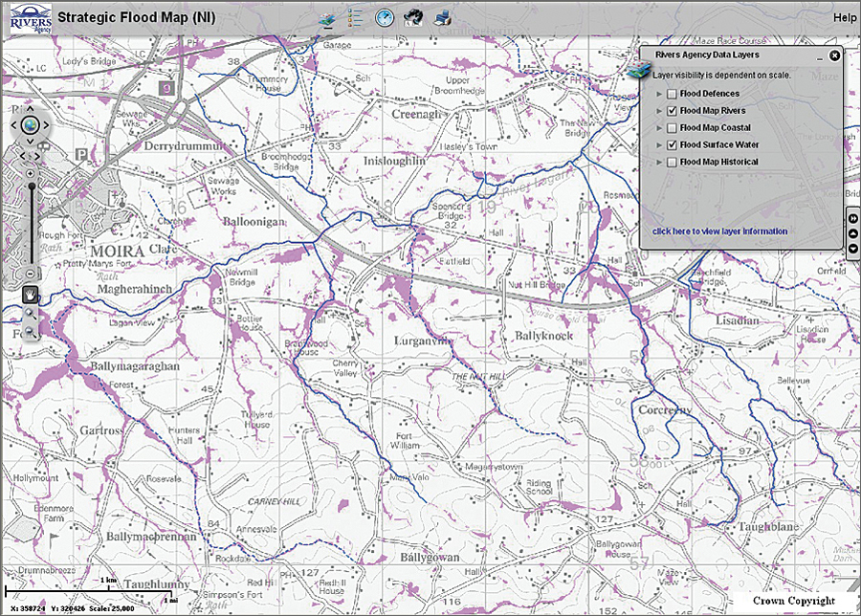This screenshot has height=616, width=861.
Task: Open the Help menu
Action: tap(844, 17)
